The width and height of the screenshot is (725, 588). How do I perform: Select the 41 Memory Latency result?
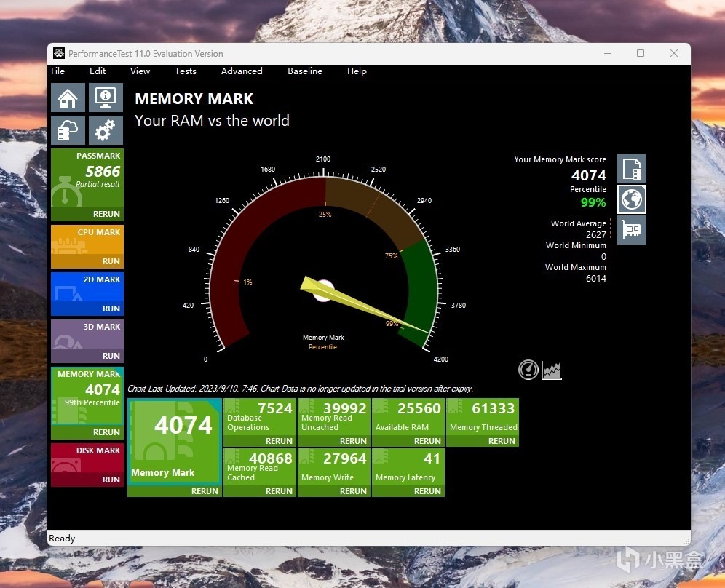coord(409,467)
